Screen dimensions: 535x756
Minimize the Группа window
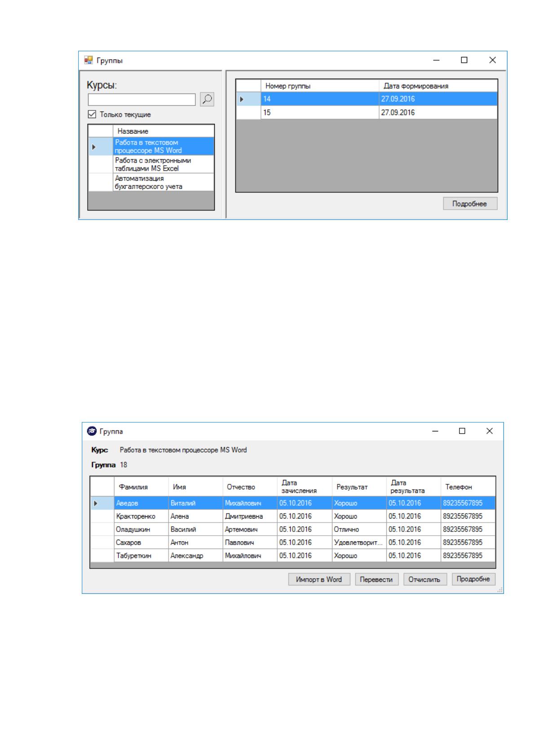tap(435, 431)
